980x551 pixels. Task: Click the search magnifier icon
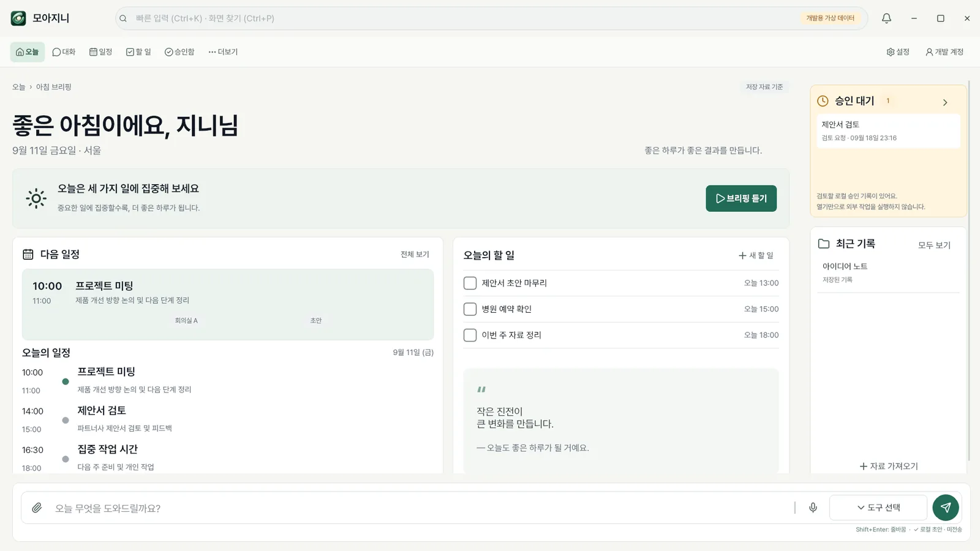123,18
